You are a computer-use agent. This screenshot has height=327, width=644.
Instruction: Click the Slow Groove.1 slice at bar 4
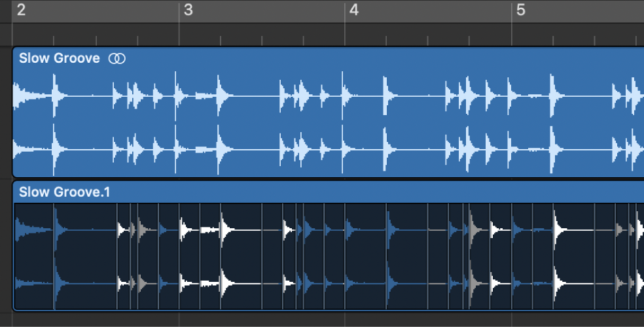click(x=365, y=256)
